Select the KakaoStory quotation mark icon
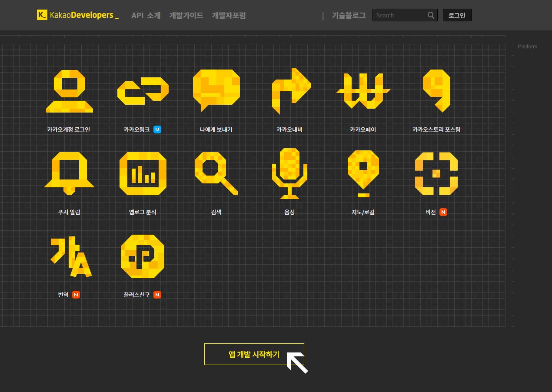This screenshot has width=552, height=392. [436, 91]
